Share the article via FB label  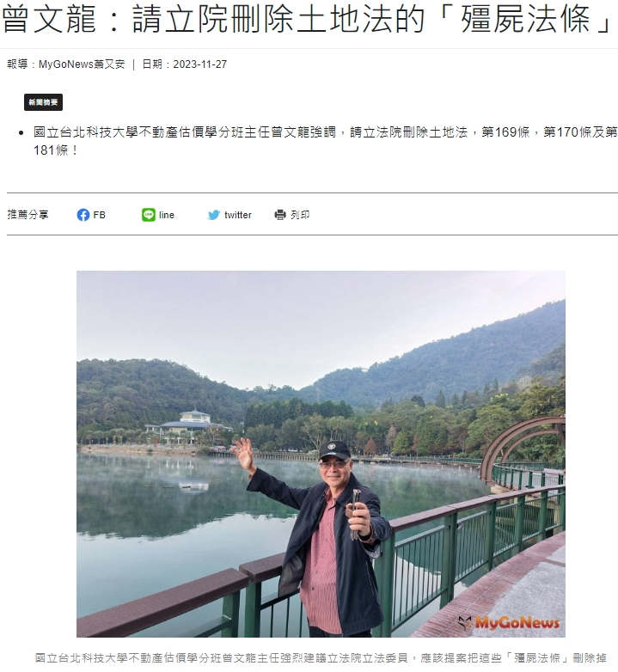coord(100,215)
